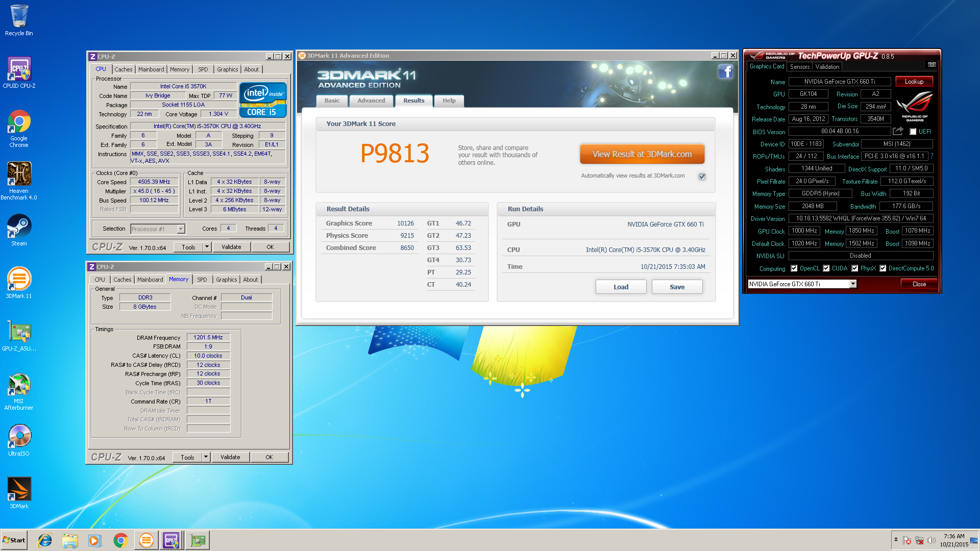Viewport: 980px width, 551px height.
Task: Click the Graphics Score 10126 value
Action: click(x=405, y=223)
